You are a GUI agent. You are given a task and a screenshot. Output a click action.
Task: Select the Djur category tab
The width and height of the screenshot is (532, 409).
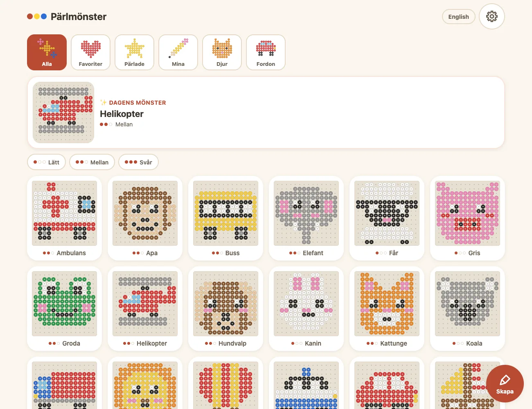(x=222, y=52)
